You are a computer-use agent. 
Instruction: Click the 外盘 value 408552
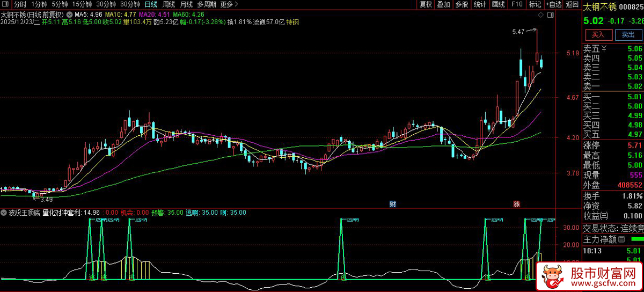(630, 185)
